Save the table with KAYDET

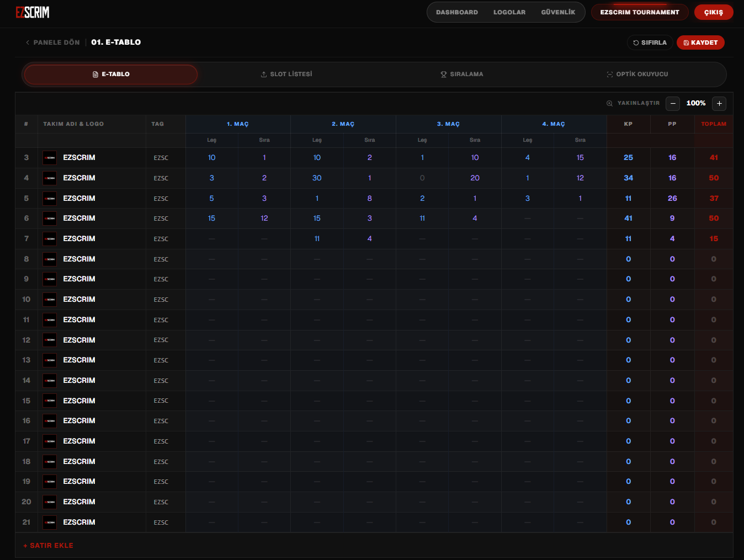point(700,42)
